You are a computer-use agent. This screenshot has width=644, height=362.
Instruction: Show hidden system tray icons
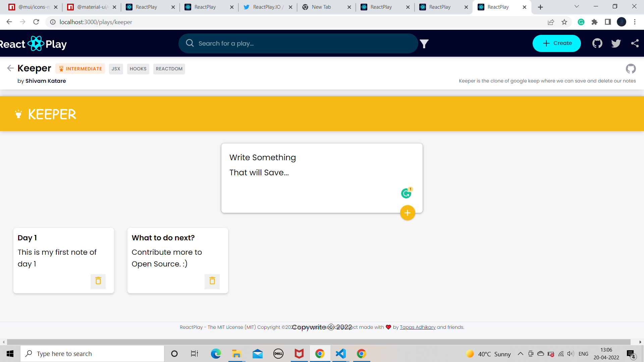(x=520, y=354)
